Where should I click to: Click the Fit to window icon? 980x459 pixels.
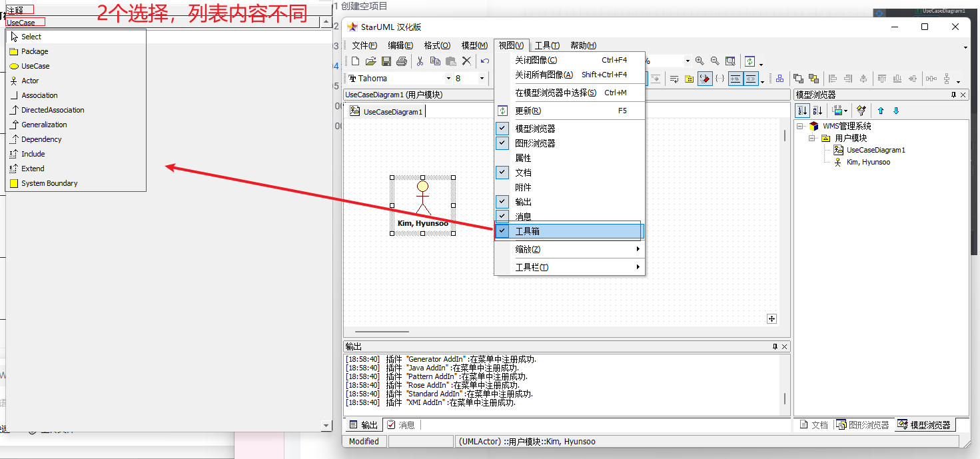pyautogui.click(x=730, y=61)
